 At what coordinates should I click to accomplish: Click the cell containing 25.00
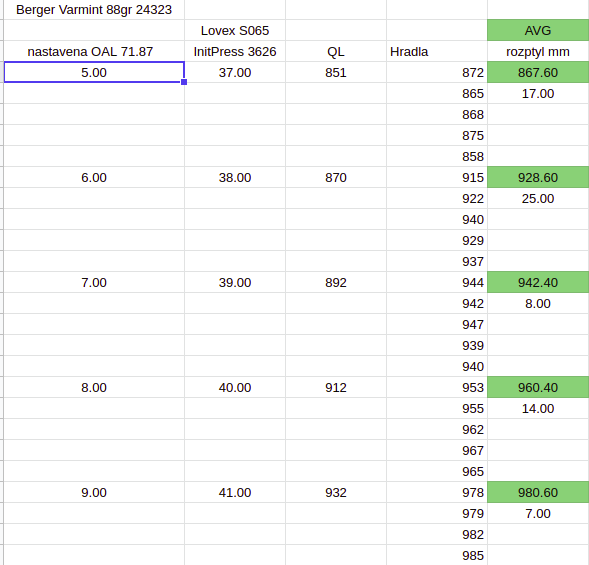[x=538, y=198]
